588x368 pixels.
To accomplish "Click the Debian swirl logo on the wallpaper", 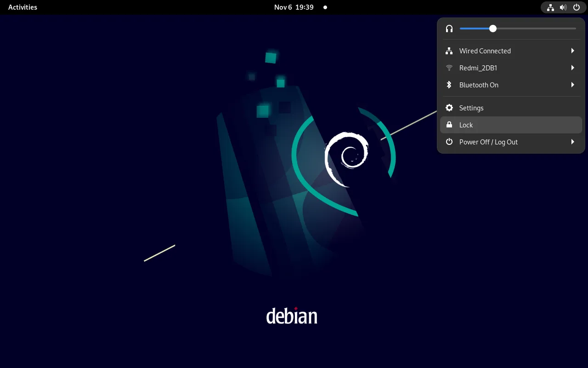I will (346, 159).
